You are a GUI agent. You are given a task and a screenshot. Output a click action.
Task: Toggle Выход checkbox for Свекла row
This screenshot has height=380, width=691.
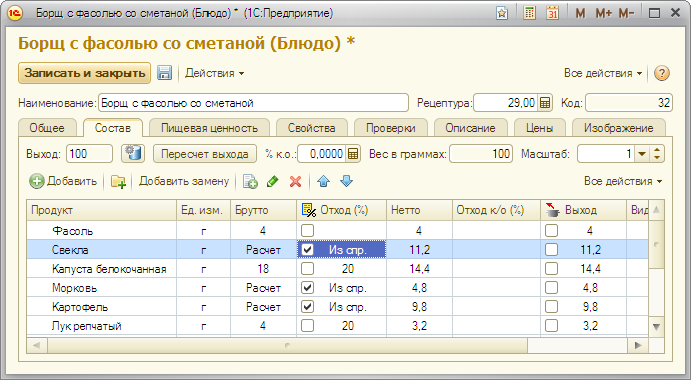point(551,250)
